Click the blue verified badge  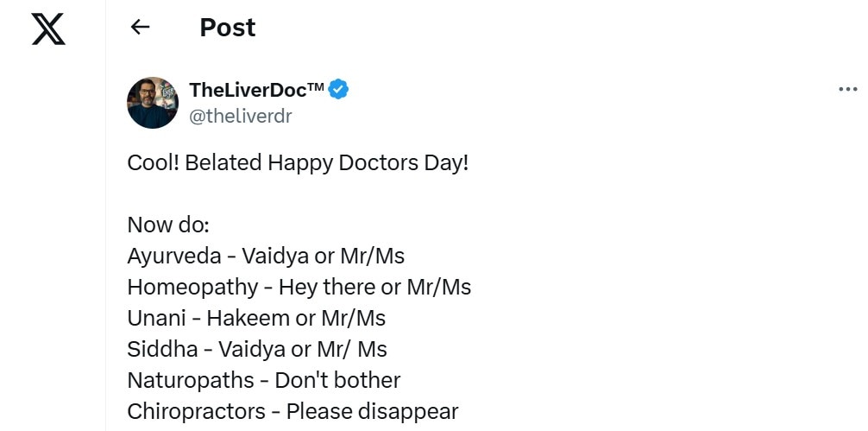pos(338,89)
